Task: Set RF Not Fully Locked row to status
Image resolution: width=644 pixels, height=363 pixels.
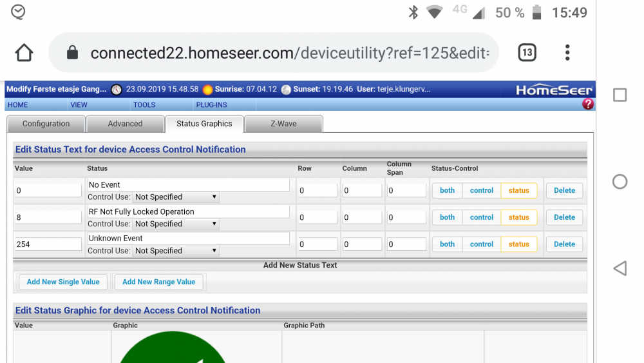Action: pos(518,217)
